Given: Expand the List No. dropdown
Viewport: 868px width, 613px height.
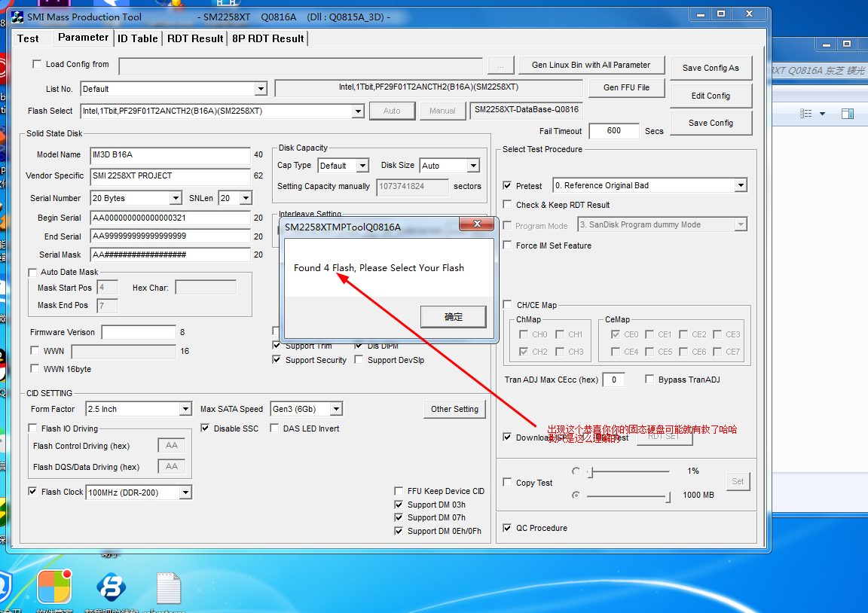Looking at the screenshot, I should 261,89.
